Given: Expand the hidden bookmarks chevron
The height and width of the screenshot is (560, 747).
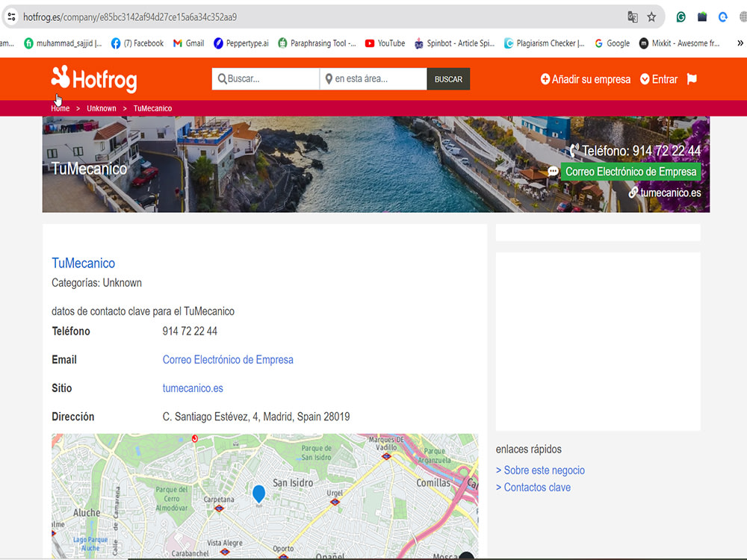Looking at the screenshot, I should [x=740, y=43].
